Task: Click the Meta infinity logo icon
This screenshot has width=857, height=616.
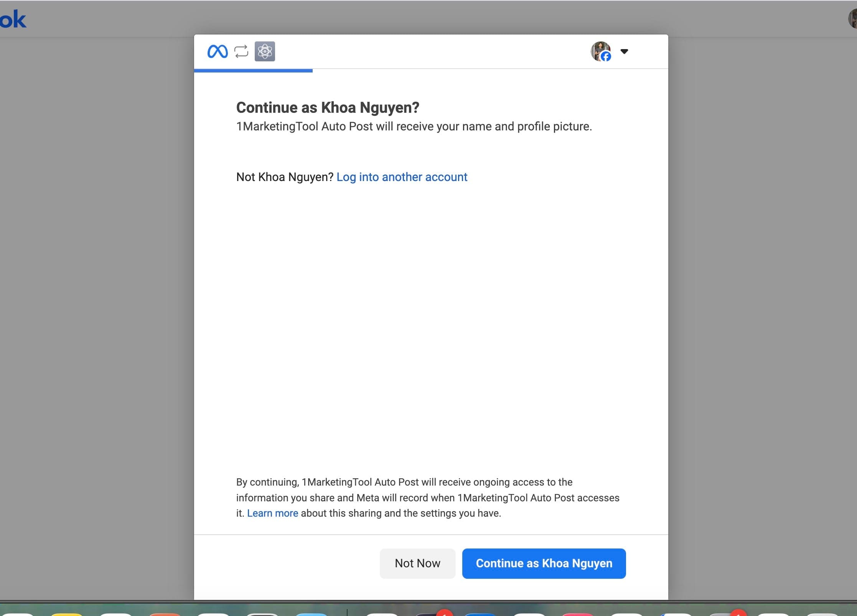Action: tap(218, 51)
